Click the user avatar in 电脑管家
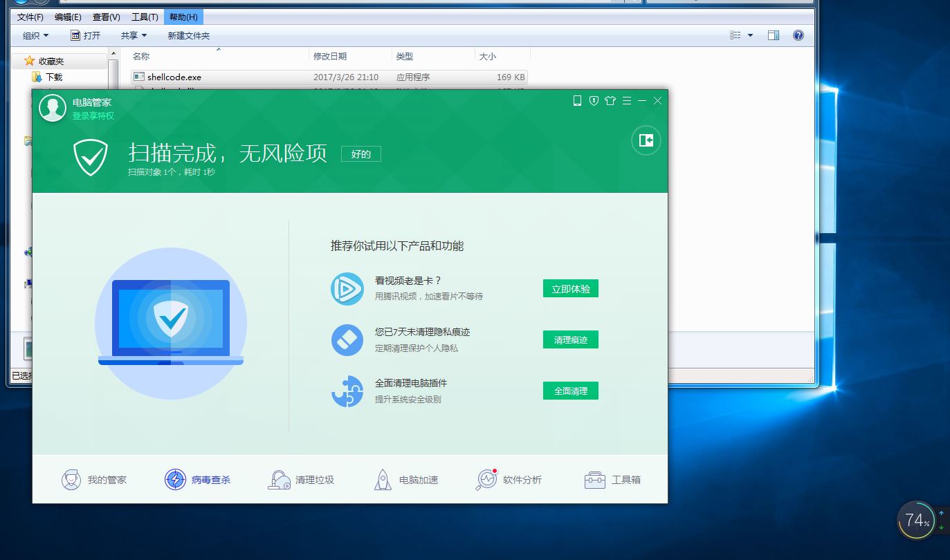The width and height of the screenshot is (950, 560). [53, 108]
